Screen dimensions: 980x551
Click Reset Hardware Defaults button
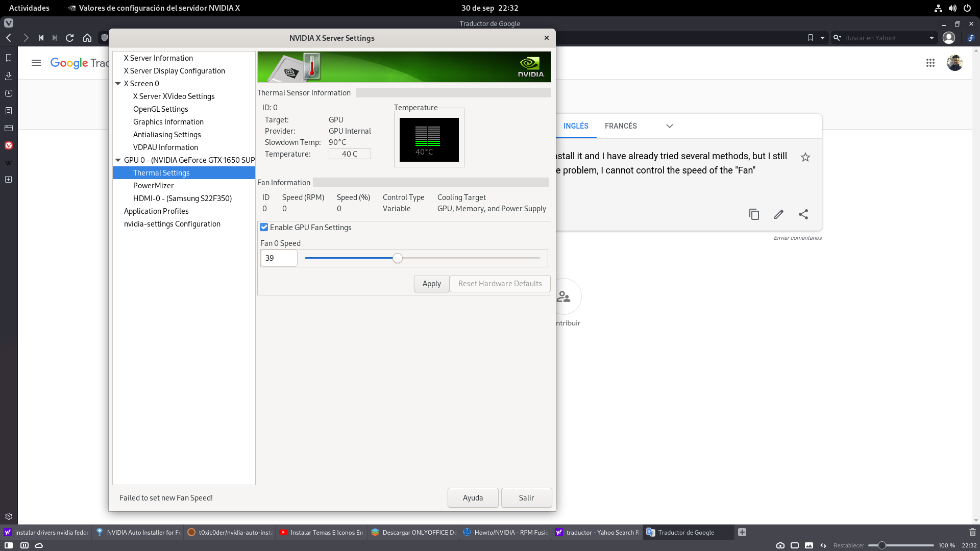click(x=500, y=284)
